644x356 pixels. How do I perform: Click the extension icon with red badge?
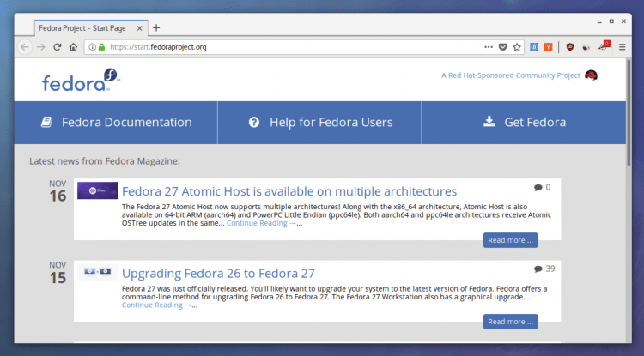click(x=604, y=45)
